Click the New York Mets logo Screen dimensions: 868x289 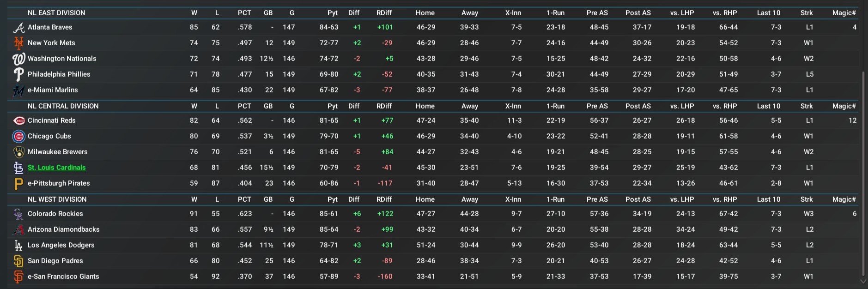pyautogui.click(x=18, y=43)
